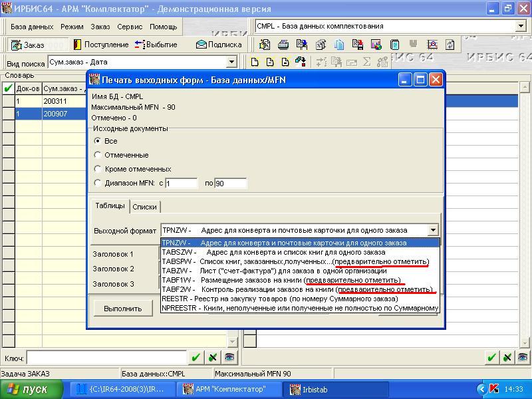Image resolution: width=532 pixels, height=399 pixels.
Task: Open the Заказ order mode
Action: point(28,45)
